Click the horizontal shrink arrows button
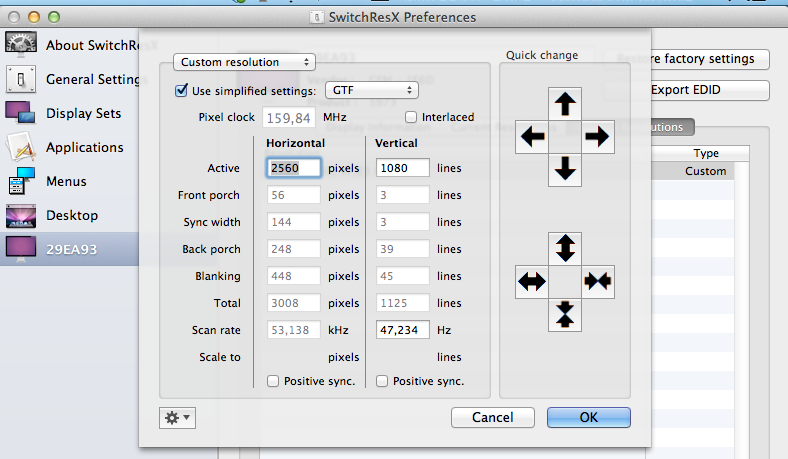The height and width of the screenshot is (459, 788). (x=598, y=282)
